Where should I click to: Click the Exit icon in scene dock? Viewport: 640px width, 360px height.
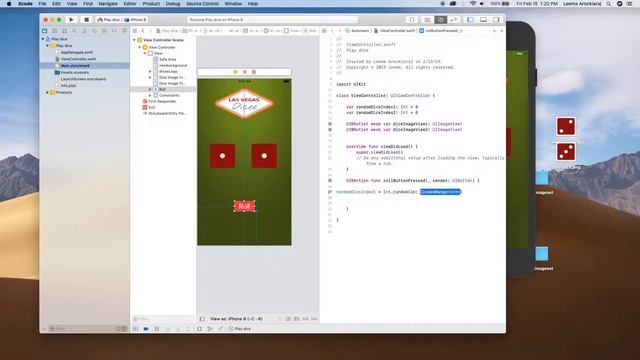(x=254, y=72)
